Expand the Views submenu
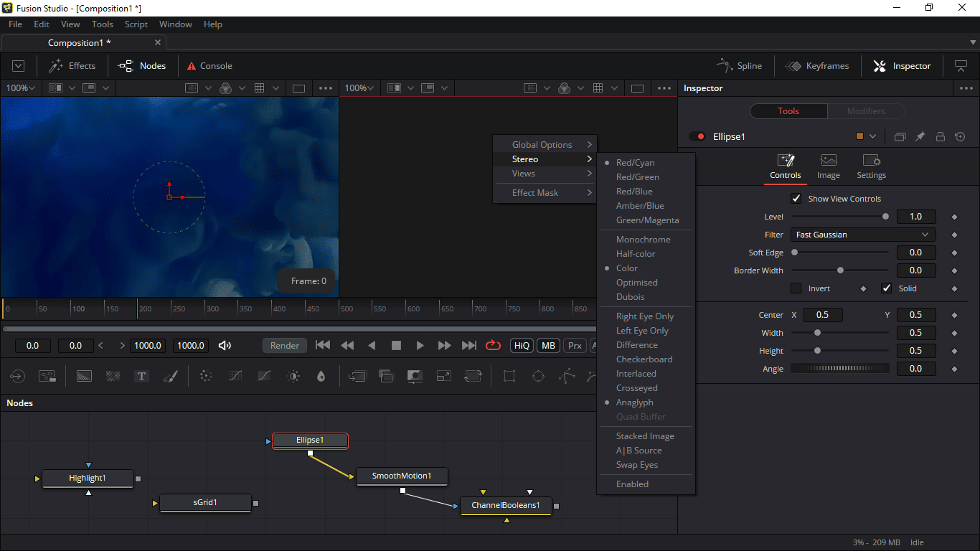 tap(545, 174)
